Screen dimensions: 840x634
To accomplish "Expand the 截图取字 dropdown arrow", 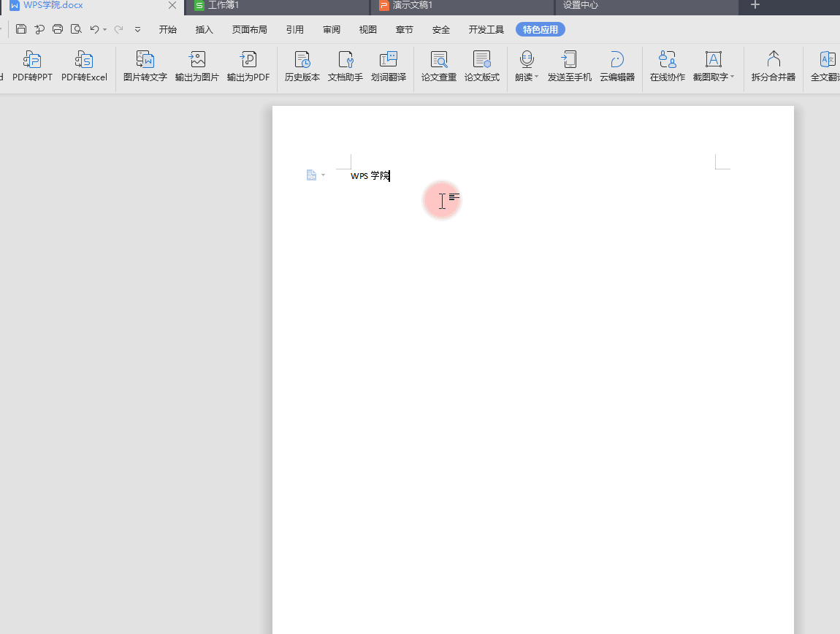I will (x=732, y=77).
